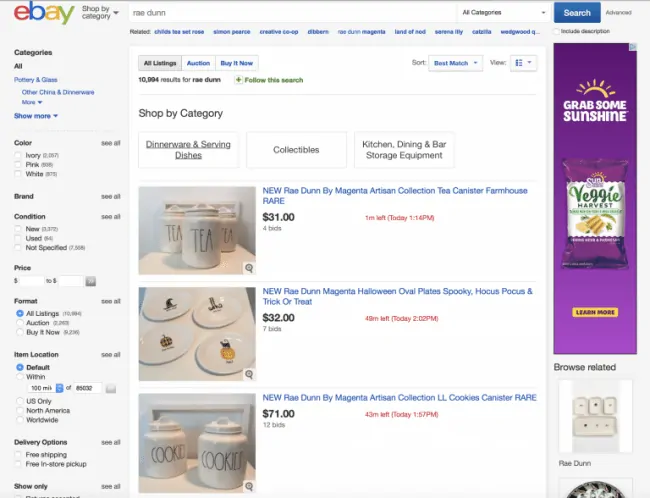Check the Not Specified condition filter
Viewport: 650px width, 498px height.
pos(18,248)
